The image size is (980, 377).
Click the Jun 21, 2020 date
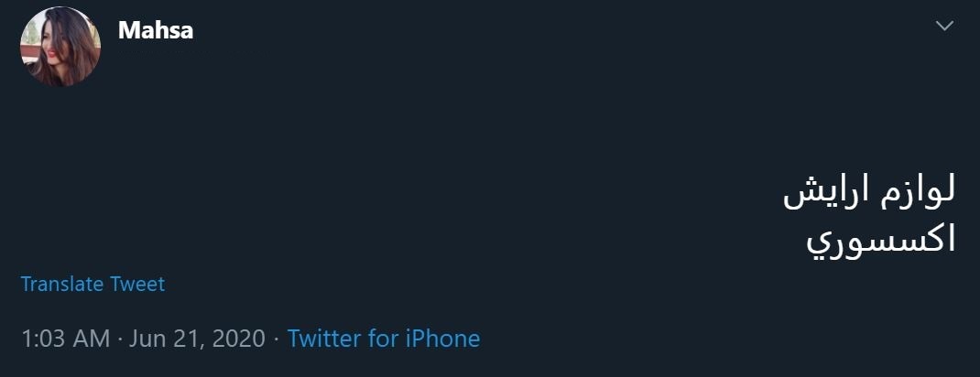[x=197, y=339]
